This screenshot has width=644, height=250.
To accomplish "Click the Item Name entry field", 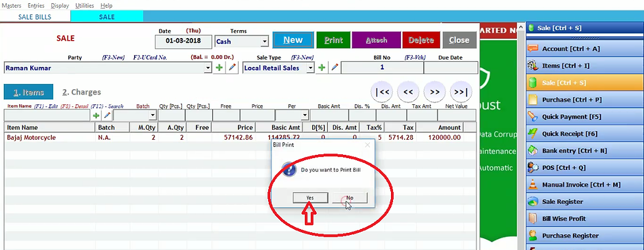I will [47, 115].
